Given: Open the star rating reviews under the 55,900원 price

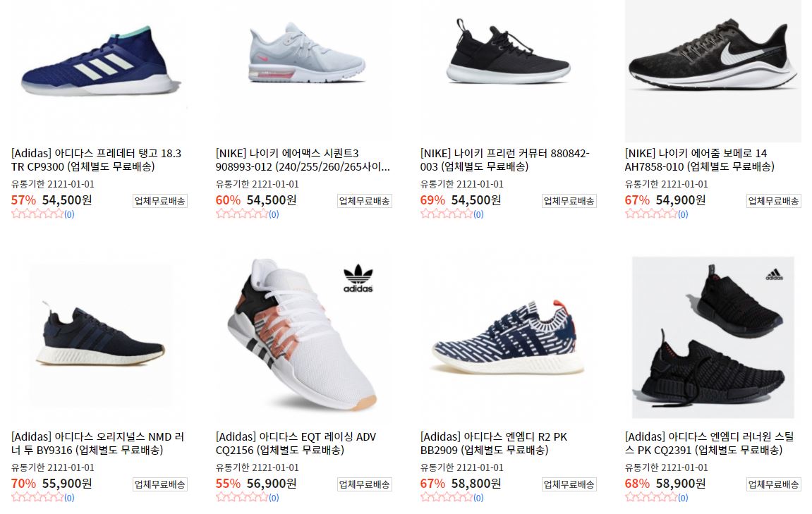Looking at the screenshot, I should [x=43, y=498].
